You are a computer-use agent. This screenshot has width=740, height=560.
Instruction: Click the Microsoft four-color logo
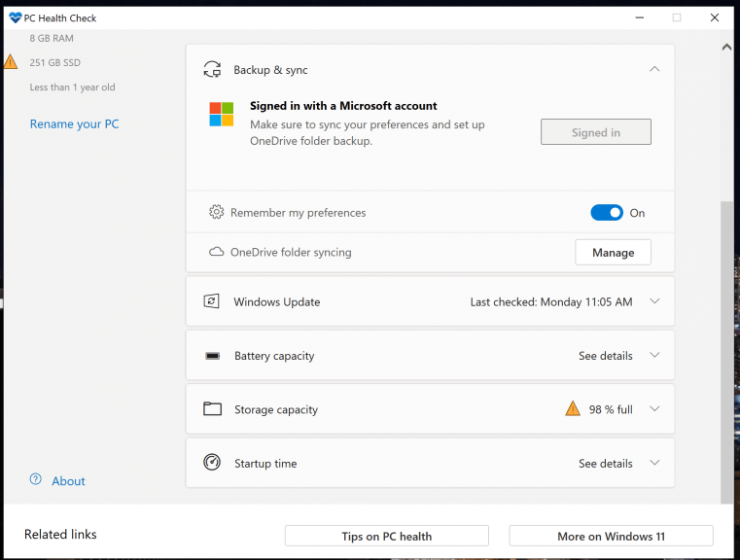[222, 114]
